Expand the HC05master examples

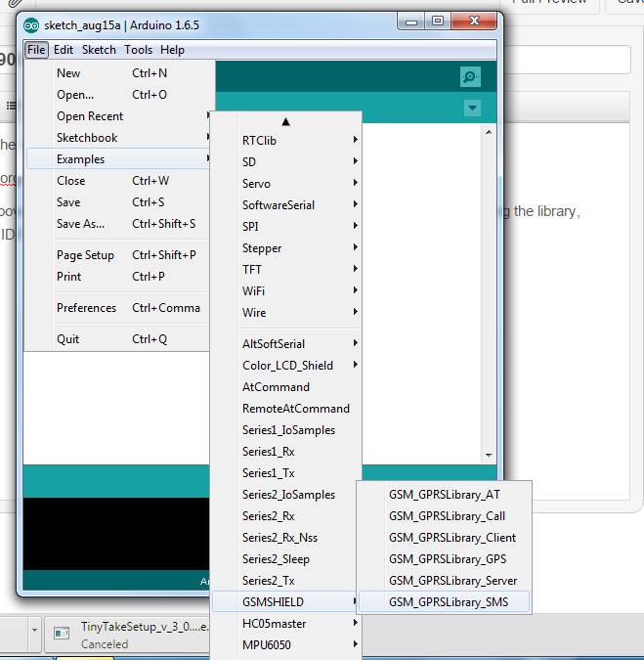[x=286, y=624]
